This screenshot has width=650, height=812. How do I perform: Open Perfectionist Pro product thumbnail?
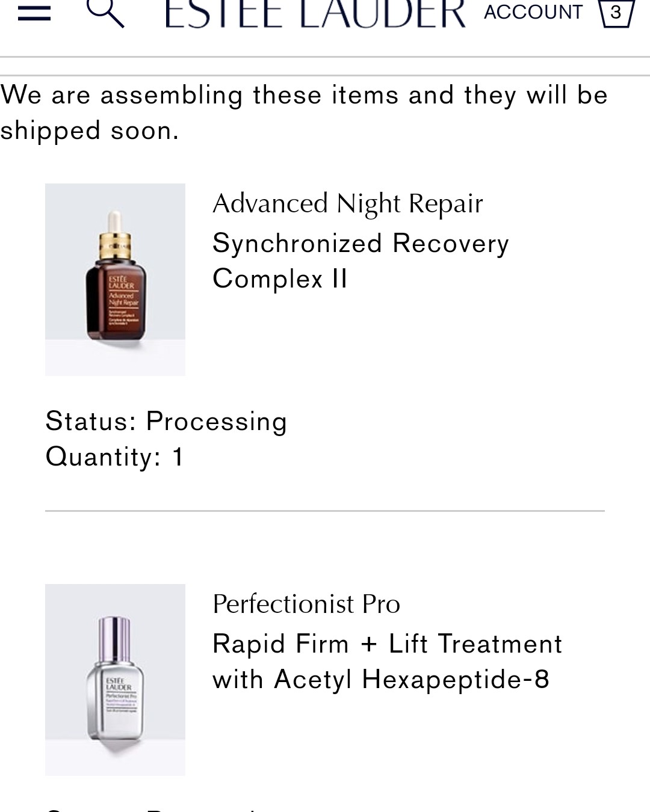point(115,680)
